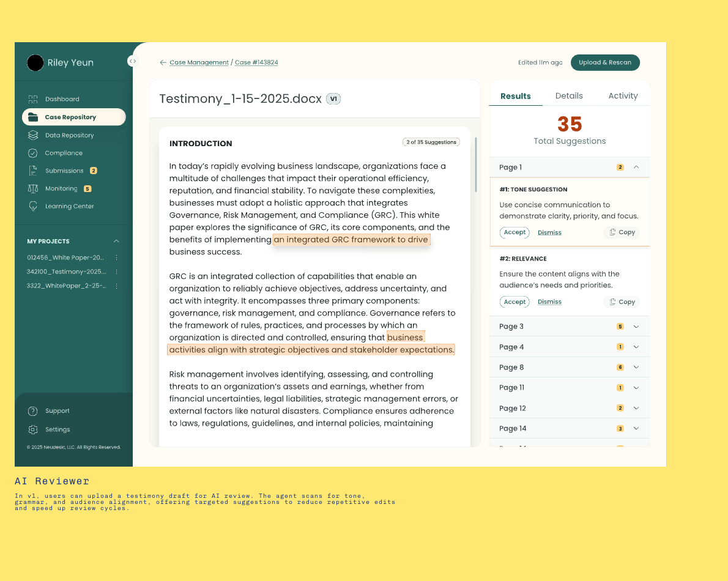Expand the Page 14 suggestions
728x581 pixels.
[x=636, y=428]
